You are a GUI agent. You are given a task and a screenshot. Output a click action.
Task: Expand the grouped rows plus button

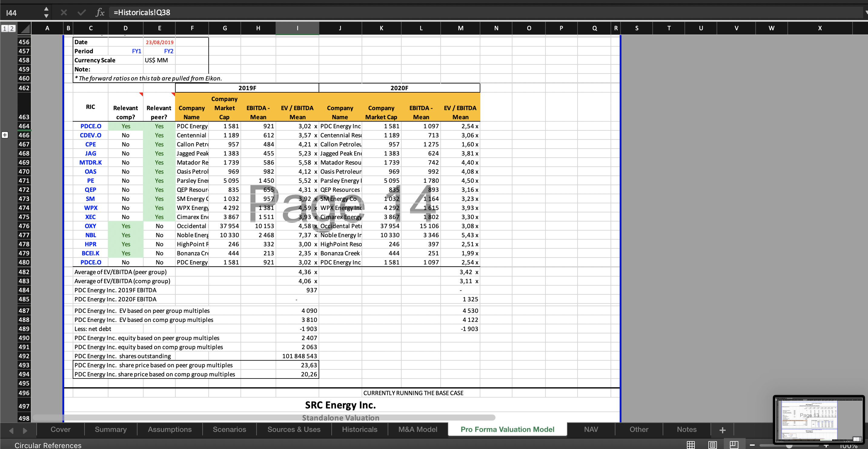coord(5,135)
